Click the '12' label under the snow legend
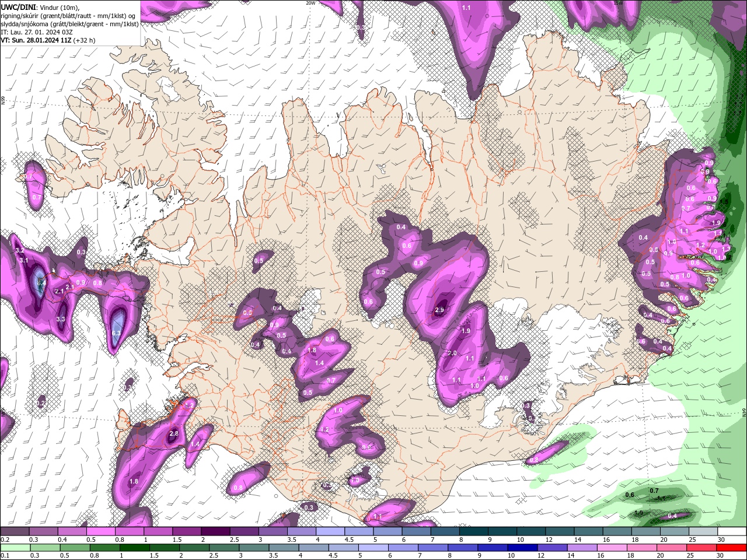The width and height of the screenshot is (747, 560). click(x=549, y=540)
